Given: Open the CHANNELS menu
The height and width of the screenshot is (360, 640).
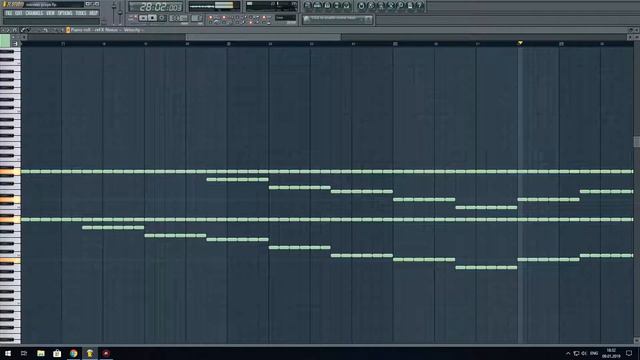Looking at the screenshot, I should point(34,13).
